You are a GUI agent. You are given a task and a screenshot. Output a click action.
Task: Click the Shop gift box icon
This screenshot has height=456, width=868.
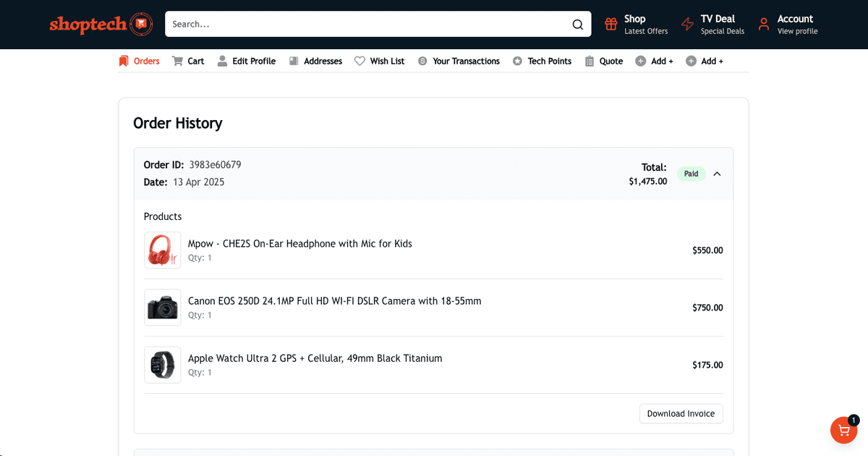pyautogui.click(x=611, y=24)
